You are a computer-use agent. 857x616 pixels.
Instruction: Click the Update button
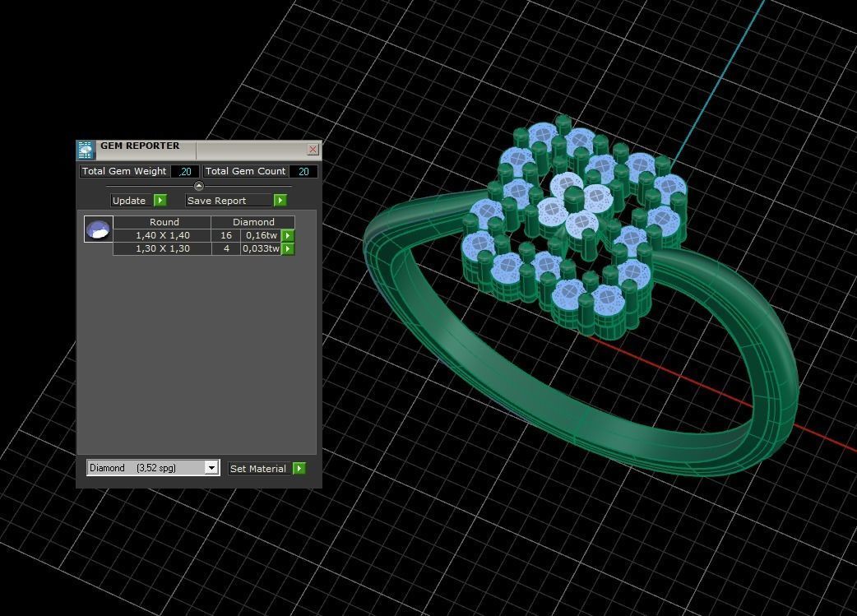pyautogui.click(x=131, y=201)
